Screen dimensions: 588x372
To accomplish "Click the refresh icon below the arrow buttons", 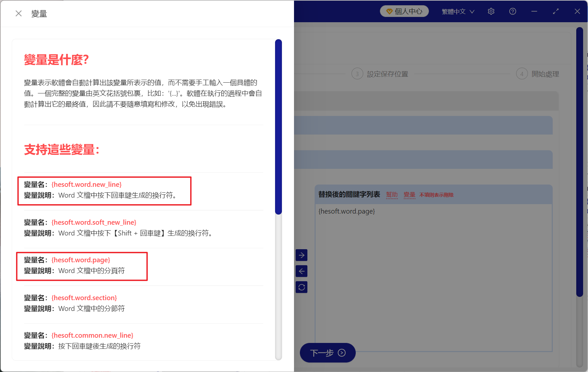I will [302, 287].
